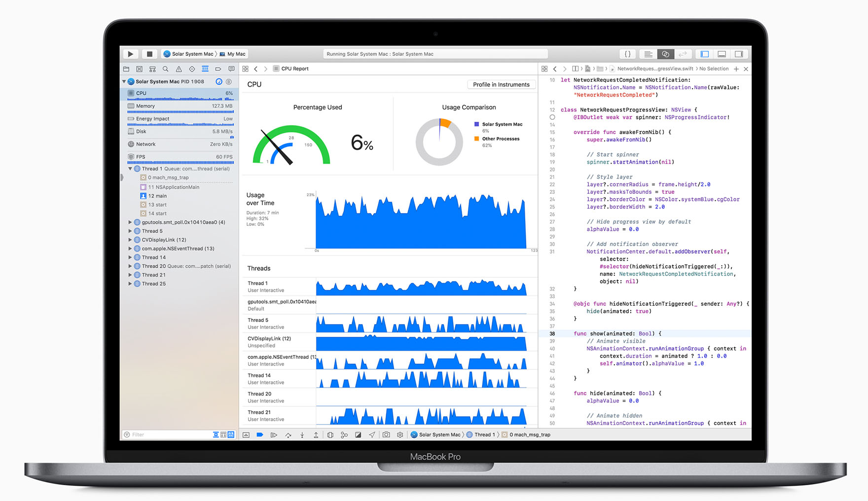Screen dimensions: 868x501
Task: Open the Breakpoint navigator icon
Action: (218, 69)
